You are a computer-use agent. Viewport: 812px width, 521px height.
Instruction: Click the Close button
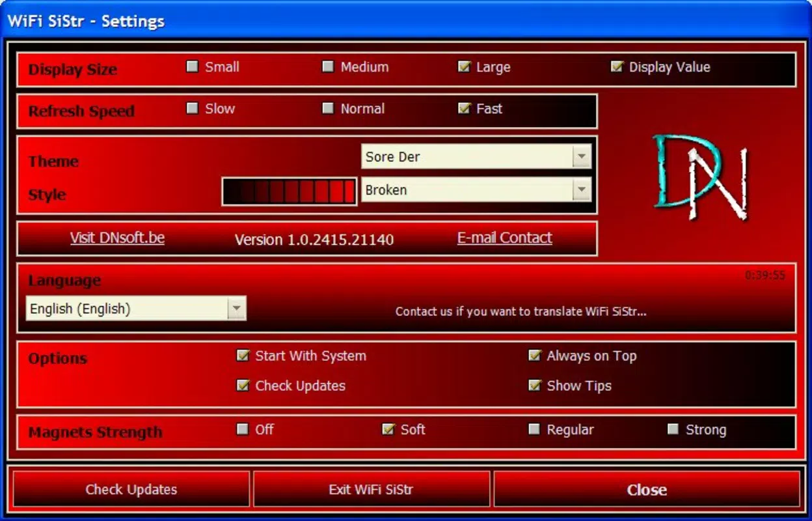(647, 489)
